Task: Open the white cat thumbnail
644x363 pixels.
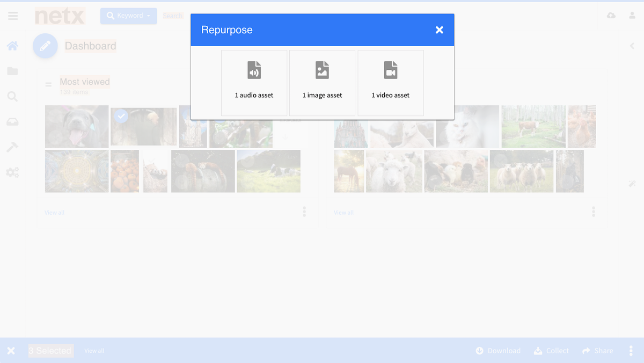Action: [467, 127]
